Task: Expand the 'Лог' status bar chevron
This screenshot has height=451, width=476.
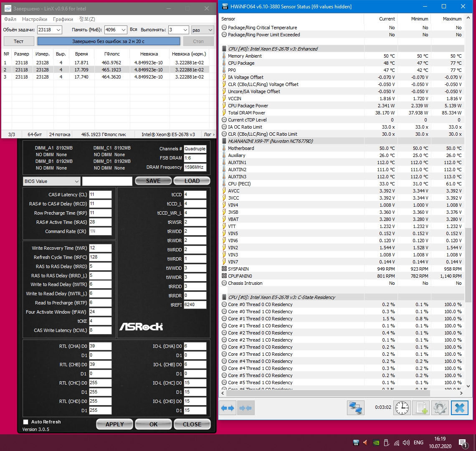Action: (214, 134)
